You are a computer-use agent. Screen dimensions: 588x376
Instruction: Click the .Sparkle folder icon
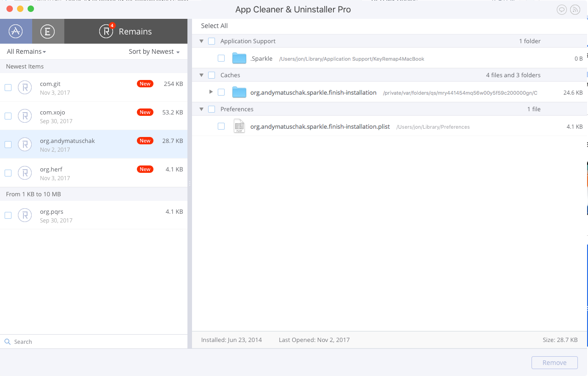pos(239,58)
